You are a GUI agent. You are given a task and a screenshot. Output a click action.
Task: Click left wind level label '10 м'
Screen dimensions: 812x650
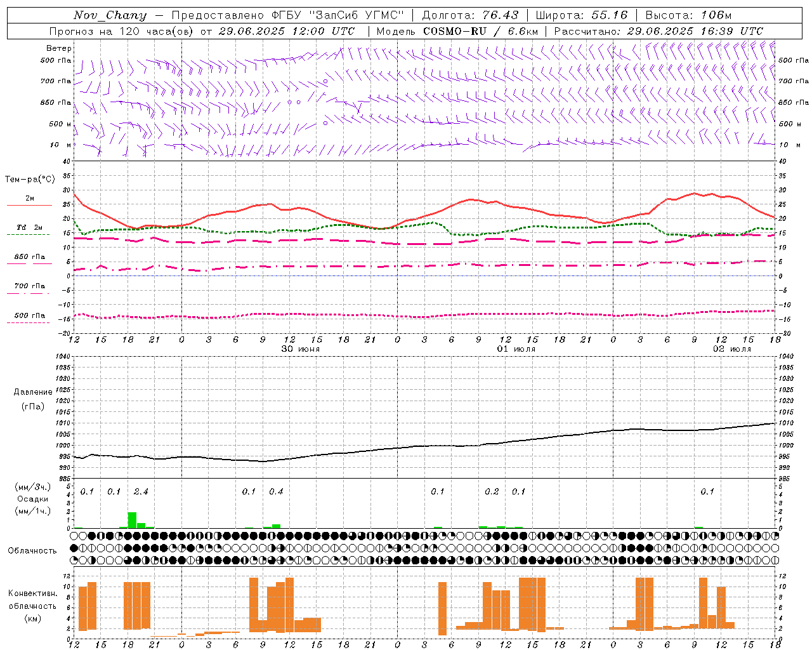point(60,145)
